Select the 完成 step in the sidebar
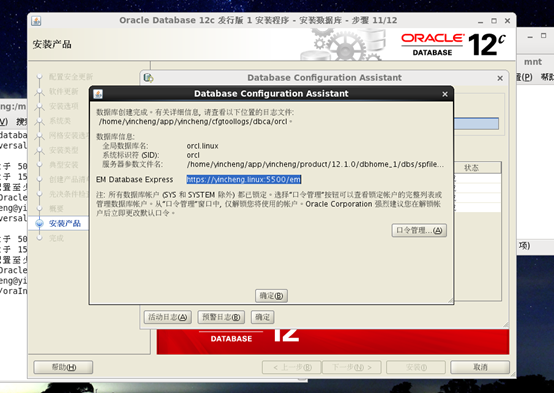 click(56, 238)
